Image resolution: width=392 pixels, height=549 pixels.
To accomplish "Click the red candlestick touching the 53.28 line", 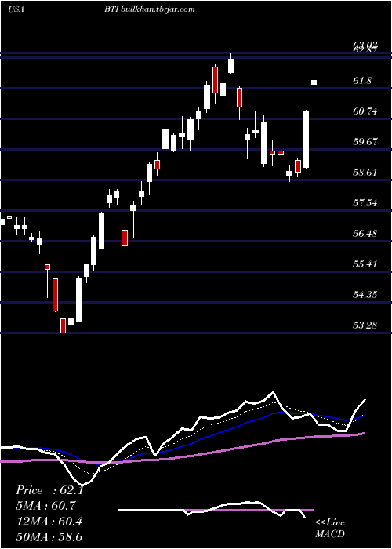I will pyautogui.click(x=63, y=325).
